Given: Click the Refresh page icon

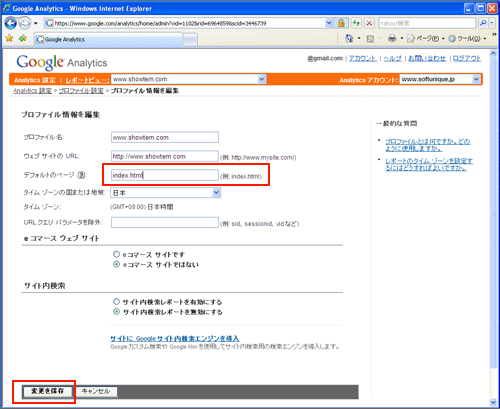Looking at the screenshot, I should tap(356, 23).
